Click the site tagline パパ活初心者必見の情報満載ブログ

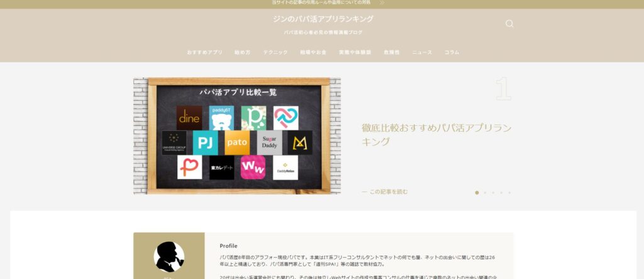tap(323, 32)
